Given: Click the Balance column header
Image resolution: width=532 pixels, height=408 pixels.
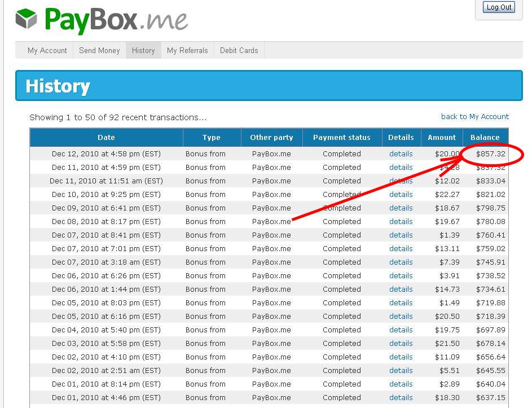Looking at the screenshot, I should (x=485, y=137).
